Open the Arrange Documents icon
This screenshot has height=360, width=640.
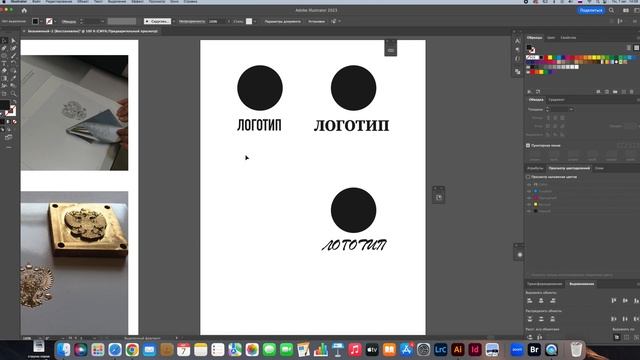[626, 11]
